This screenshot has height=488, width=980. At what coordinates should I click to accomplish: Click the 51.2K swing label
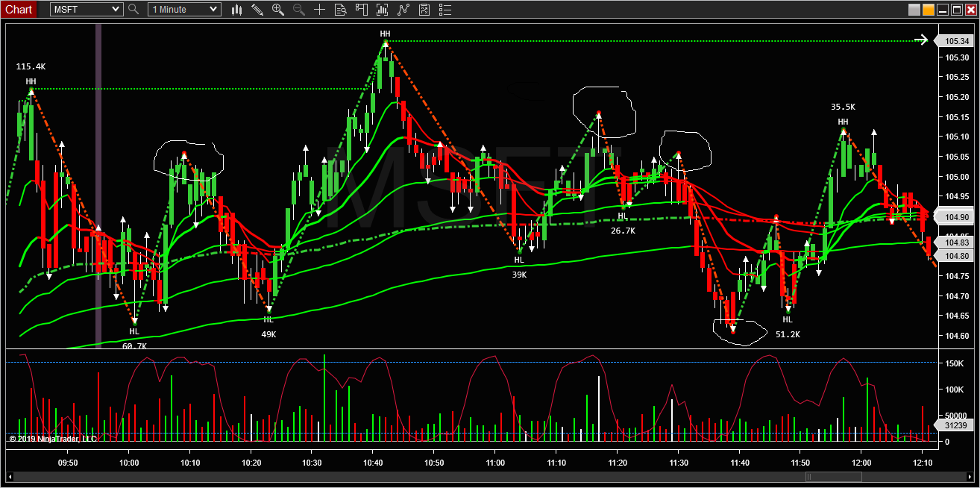click(x=788, y=334)
